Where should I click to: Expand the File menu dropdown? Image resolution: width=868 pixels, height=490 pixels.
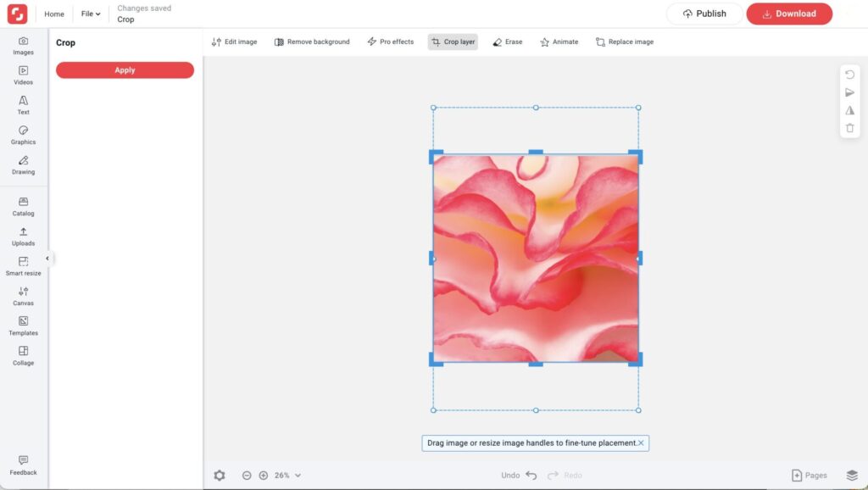[x=91, y=14]
